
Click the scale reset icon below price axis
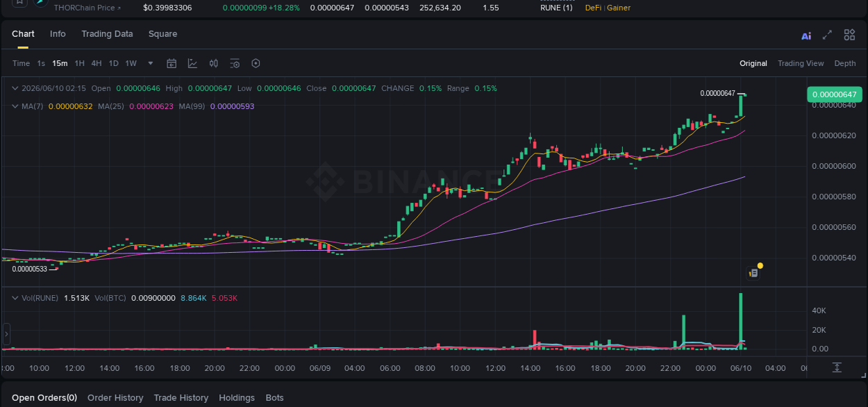click(x=837, y=367)
